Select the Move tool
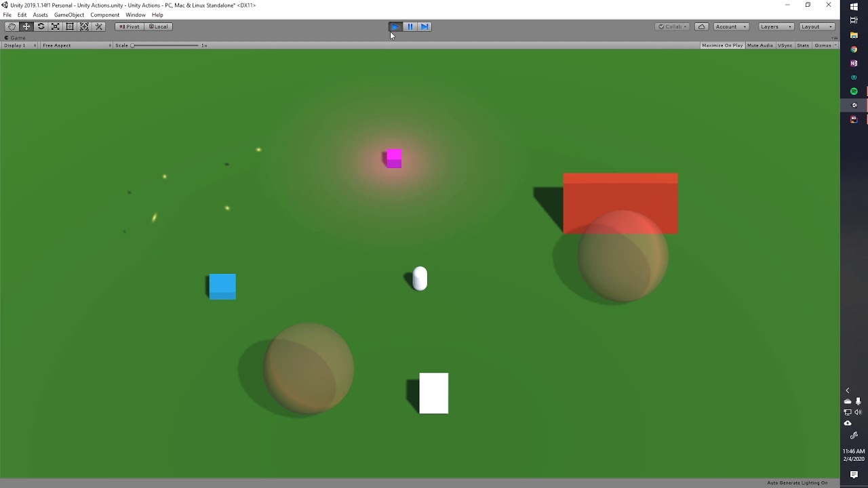 (26, 26)
